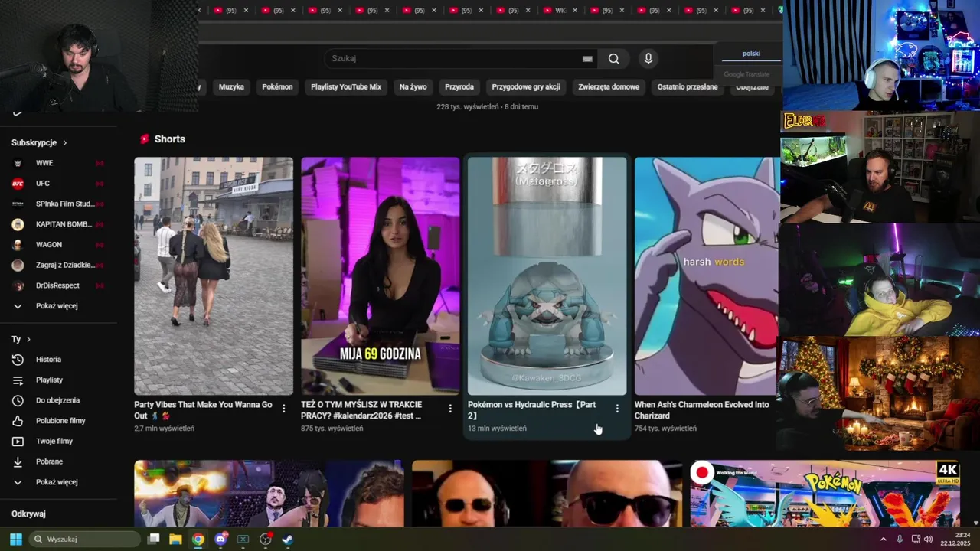
Task: Click the Task View taskbar icon
Action: tap(153, 540)
